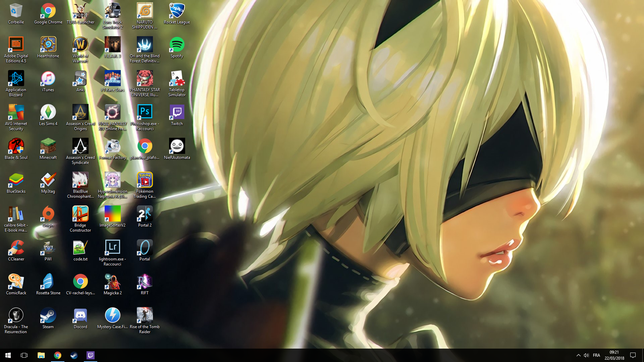The height and width of the screenshot is (362, 644).
Task: Select the NARUTO SHIPPUDEN shortcut
Action: pyautogui.click(x=145, y=16)
